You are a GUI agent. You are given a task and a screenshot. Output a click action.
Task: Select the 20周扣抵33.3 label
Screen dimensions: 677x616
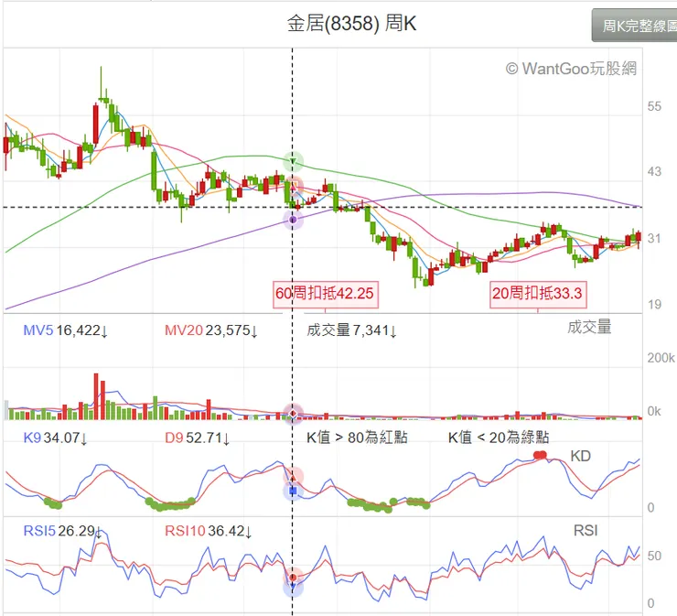[538, 294]
